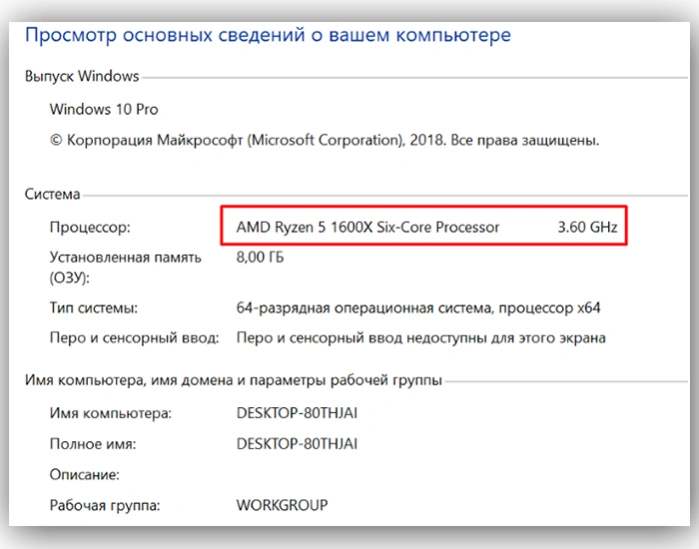The width and height of the screenshot is (699, 549).
Task: Select the 'Описание:' label
Action: tap(85, 475)
